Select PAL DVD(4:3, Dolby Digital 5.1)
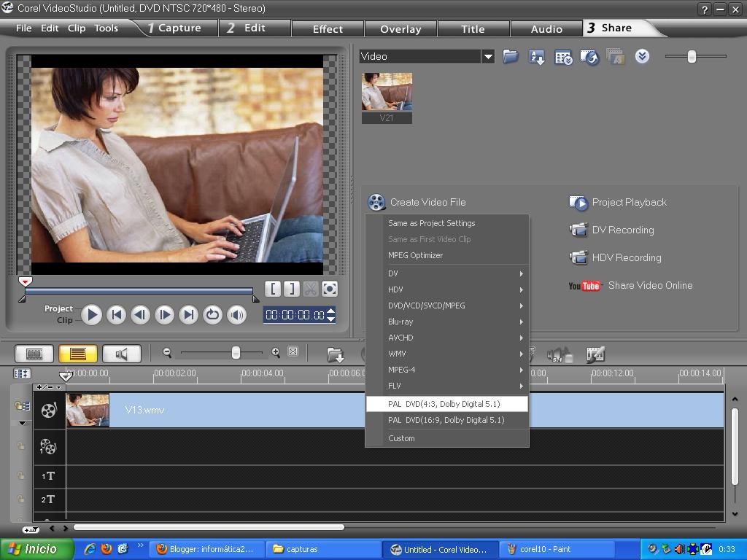The width and height of the screenshot is (747, 560). [x=447, y=404]
